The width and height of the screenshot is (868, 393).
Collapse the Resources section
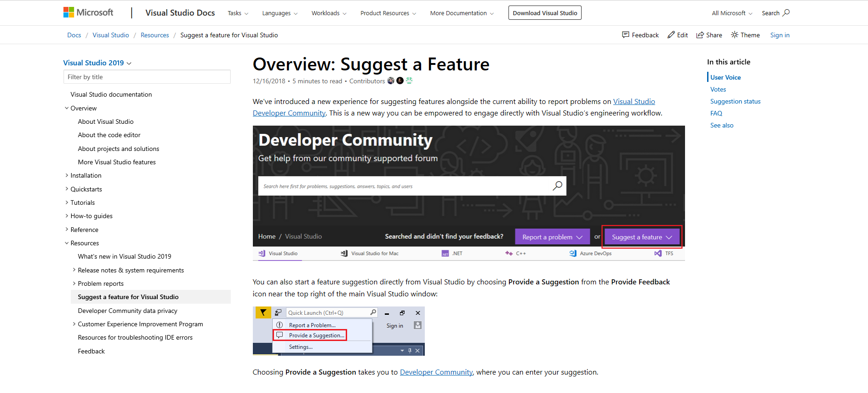[x=67, y=243]
